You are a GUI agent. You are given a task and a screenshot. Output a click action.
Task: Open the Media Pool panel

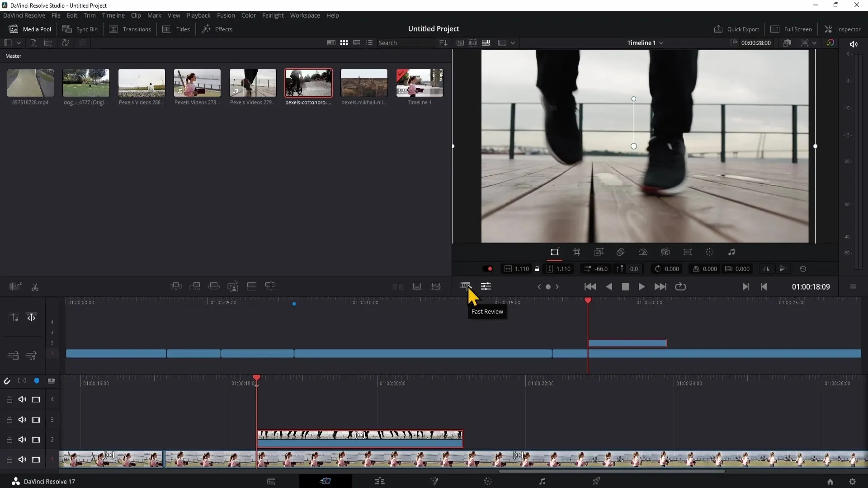[x=30, y=29]
